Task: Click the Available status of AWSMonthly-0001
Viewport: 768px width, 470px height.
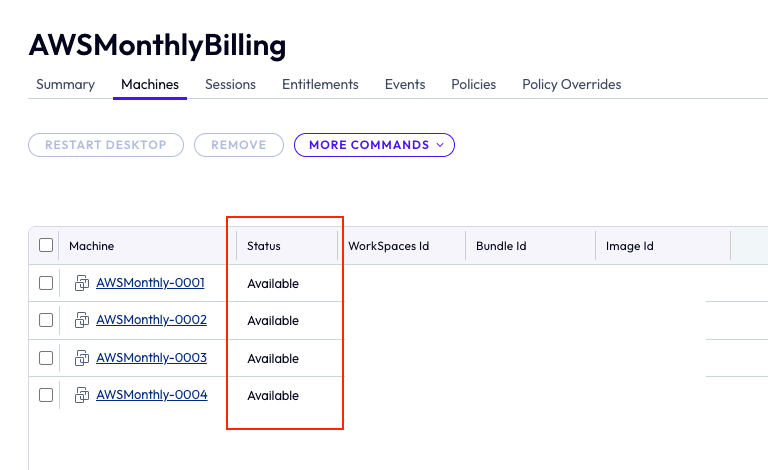Action: click(x=273, y=283)
